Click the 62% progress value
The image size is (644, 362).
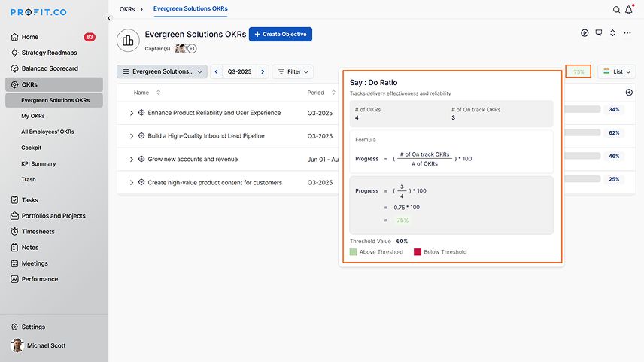click(614, 133)
